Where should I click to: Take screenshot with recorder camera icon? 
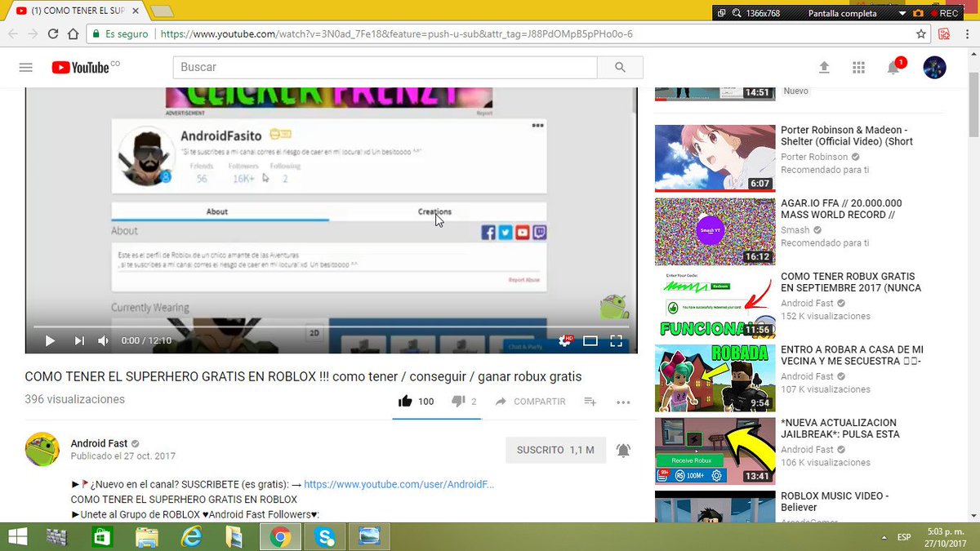pyautogui.click(x=919, y=13)
